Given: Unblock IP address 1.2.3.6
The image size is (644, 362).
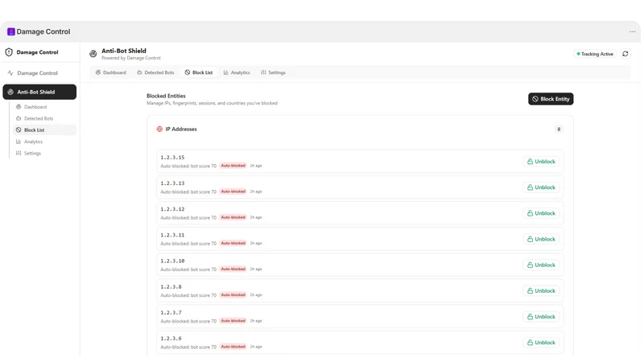Looking at the screenshot, I should coord(541,343).
